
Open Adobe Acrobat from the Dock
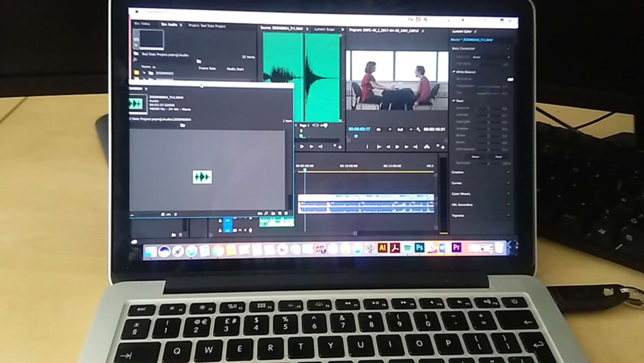coord(395,248)
